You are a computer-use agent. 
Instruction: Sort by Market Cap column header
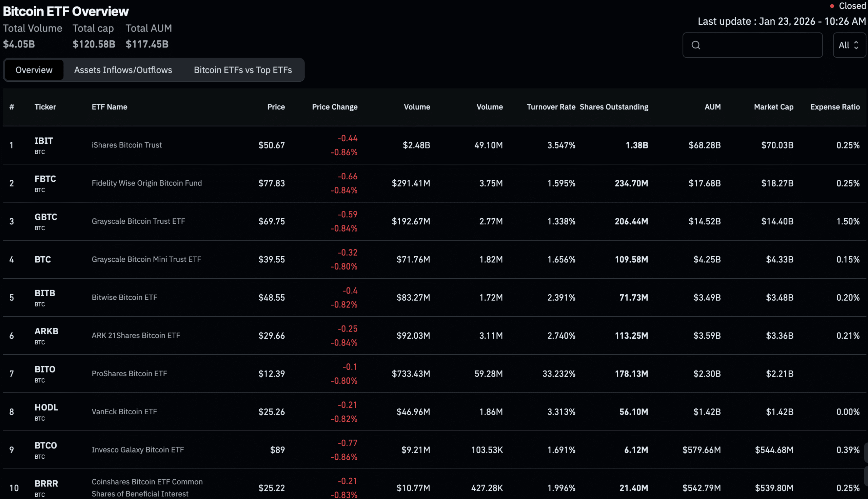773,107
